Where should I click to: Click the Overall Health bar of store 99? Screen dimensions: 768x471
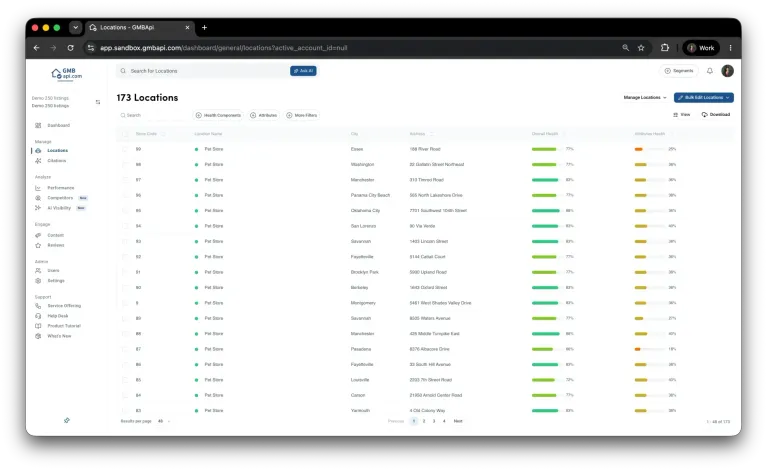click(x=546, y=149)
